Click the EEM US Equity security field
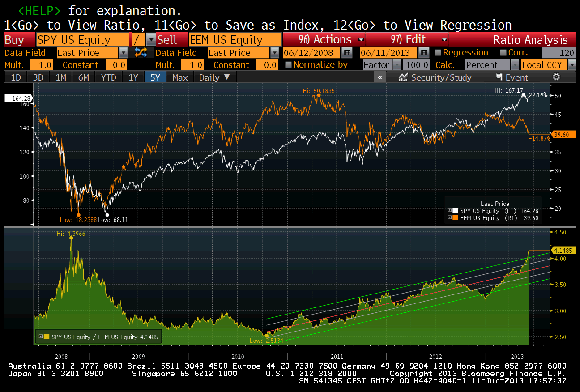The height and width of the screenshot is (392, 580). (x=235, y=40)
